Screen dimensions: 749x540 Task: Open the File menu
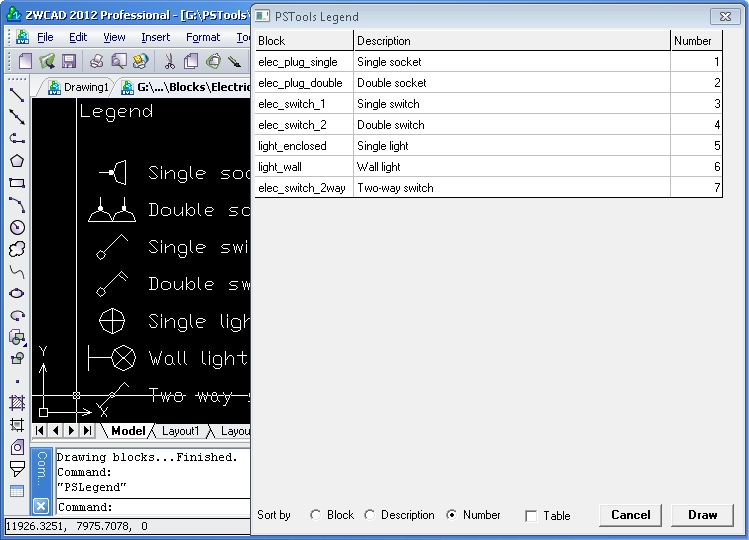pos(45,37)
